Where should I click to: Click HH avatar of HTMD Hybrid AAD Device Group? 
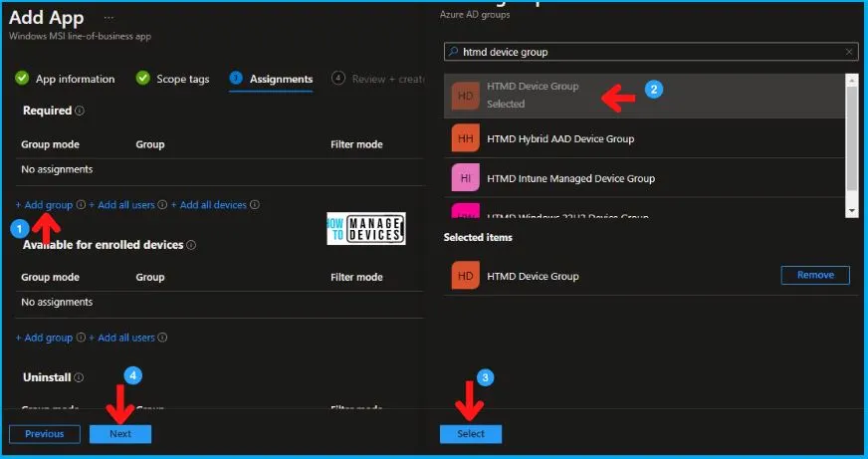466,138
